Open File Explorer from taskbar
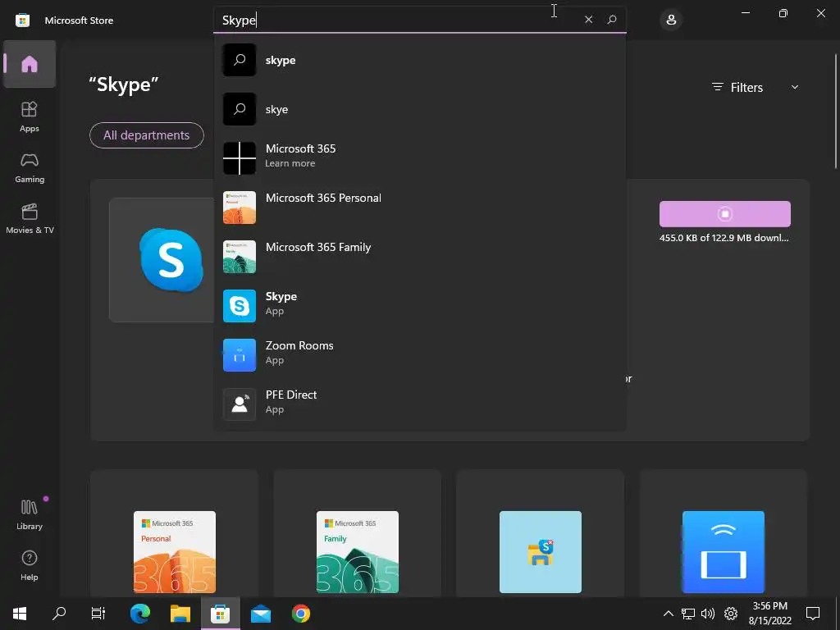Viewport: 840px width, 630px height. (x=180, y=614)
